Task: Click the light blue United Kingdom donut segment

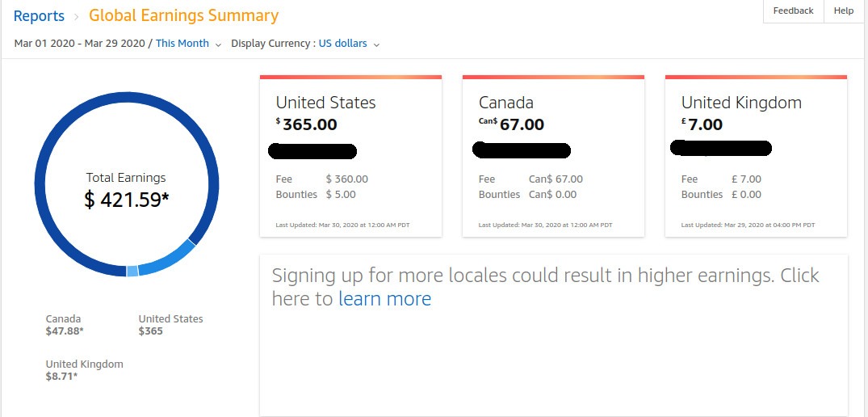Action: click(x=132, y=272)
